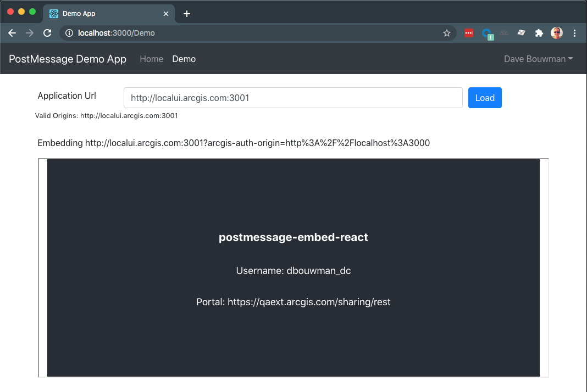
Task: Go to the Demo nav link
Action: click(x=184, y=59)
